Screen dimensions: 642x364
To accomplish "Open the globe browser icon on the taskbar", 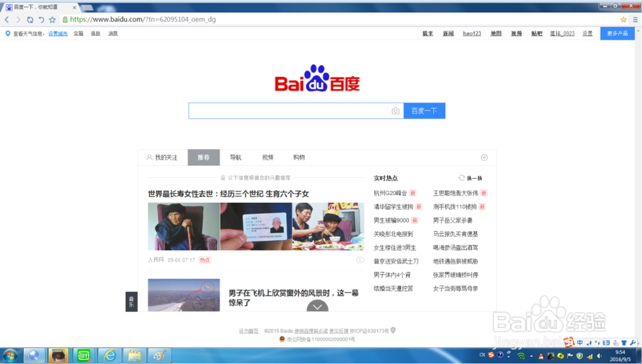I will 33,356.
